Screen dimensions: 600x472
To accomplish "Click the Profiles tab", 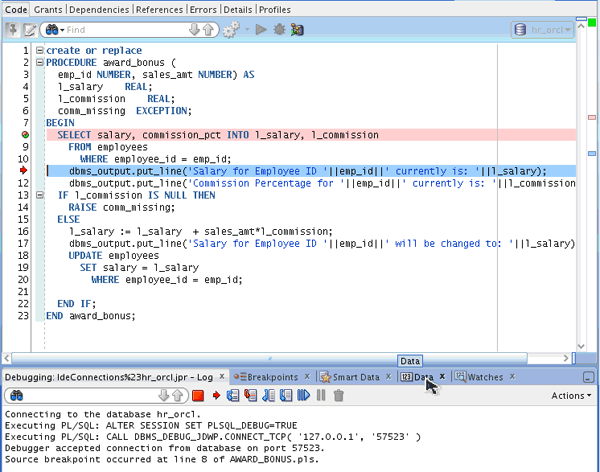I will (x=276, y=9).
